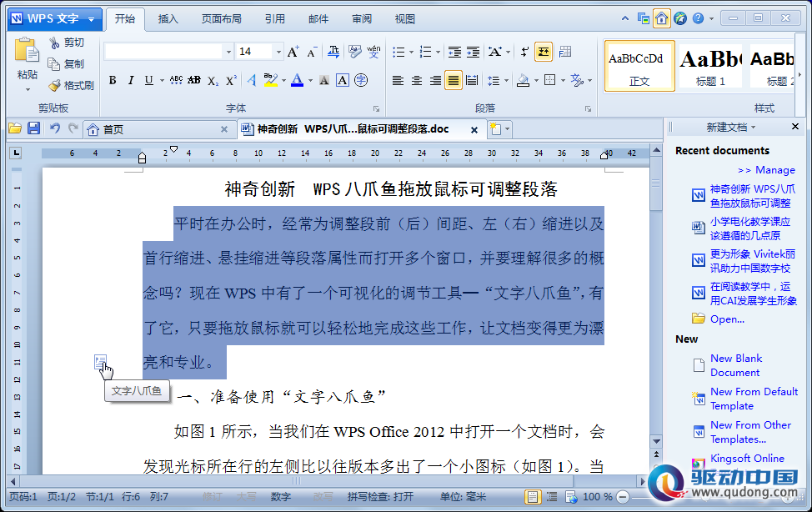Image resolution: width=812 pixels, height=512 pixels.
Task: Click the ruler tab-stop selector (L) box
Action: click(x=16, y=153)
